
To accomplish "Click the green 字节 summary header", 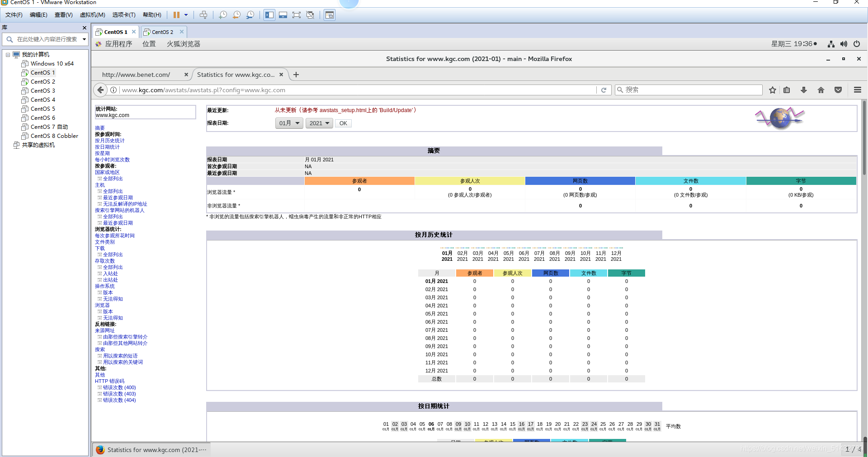I will 801,181.
